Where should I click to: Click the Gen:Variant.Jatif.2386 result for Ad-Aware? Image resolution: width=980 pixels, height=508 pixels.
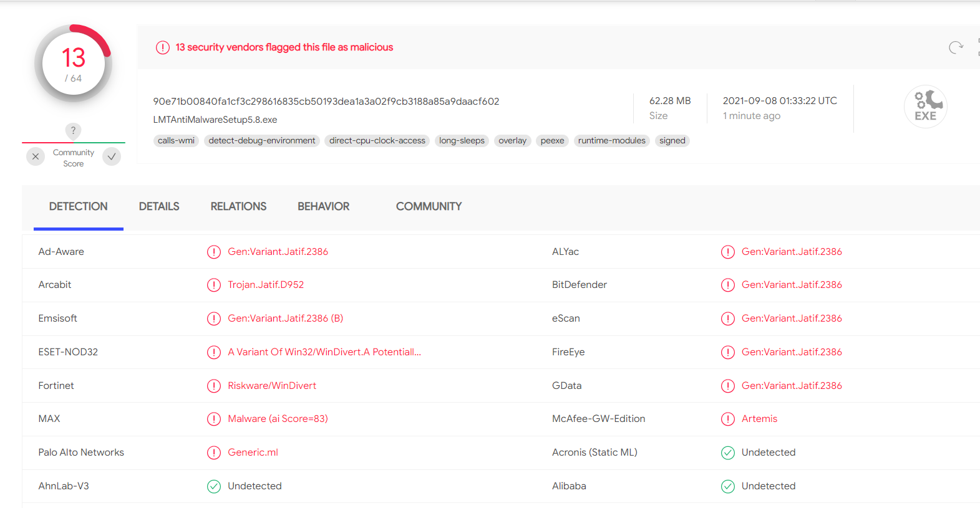[x=278, y=252]
